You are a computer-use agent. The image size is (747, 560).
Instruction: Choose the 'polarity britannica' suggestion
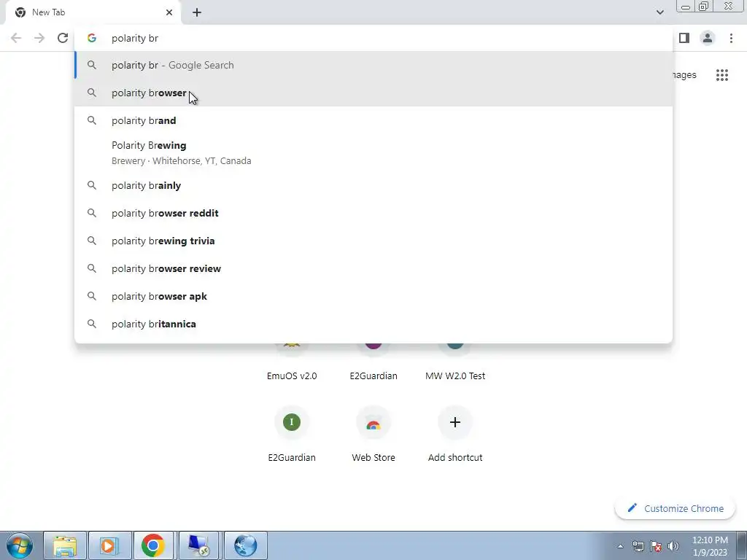click(x=373, y=324)
